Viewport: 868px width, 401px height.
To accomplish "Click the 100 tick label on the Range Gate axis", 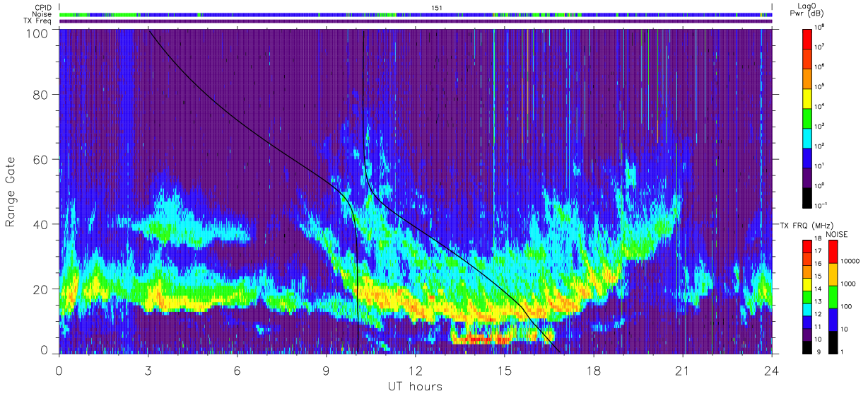I will (39, 33).
